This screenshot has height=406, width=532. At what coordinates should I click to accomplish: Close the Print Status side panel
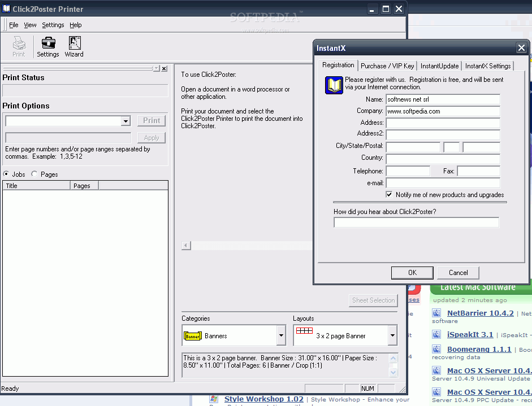164,68
